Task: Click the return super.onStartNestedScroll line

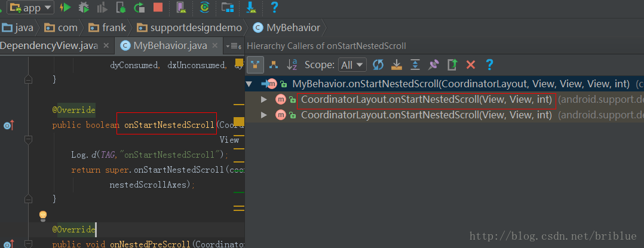Action: 158,170
